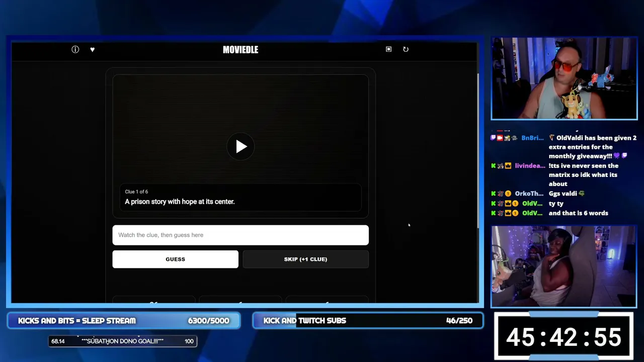
Task: Click the '68.14' donation amount
Action: coord(58,341)
